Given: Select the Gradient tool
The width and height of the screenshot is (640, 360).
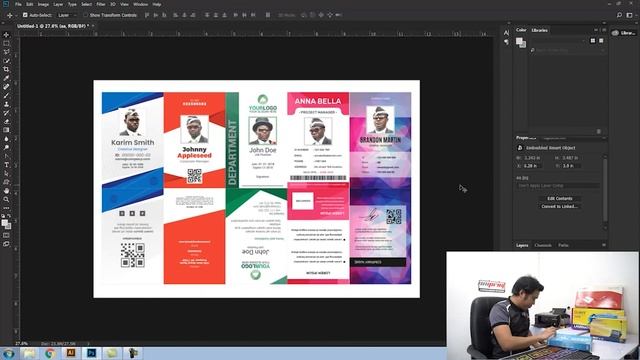Looking at the screenshot, I should click(6, 130).
